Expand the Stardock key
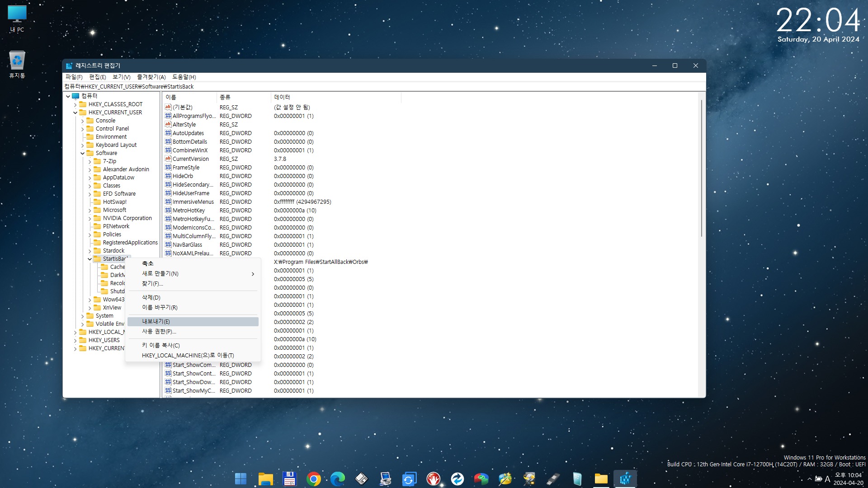This screenshot has height=488, width=868. 90,251
